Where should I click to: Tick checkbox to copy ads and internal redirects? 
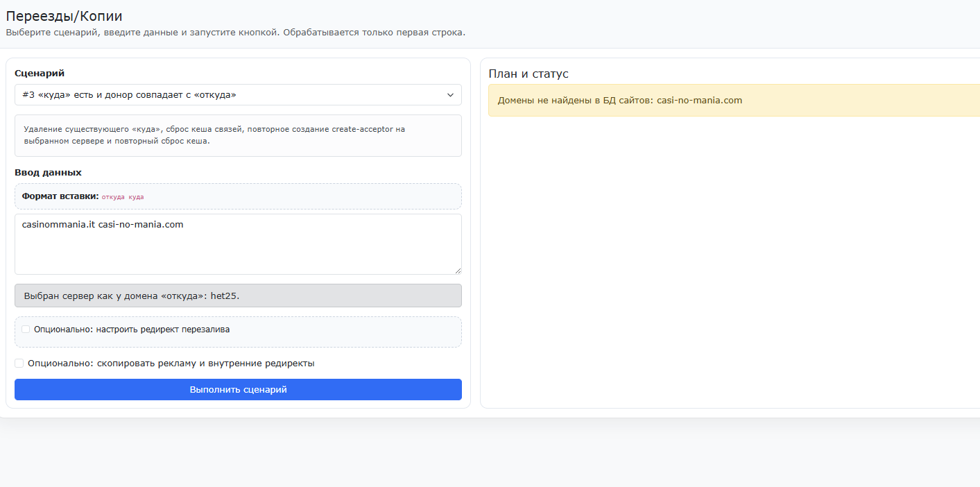tap(19, 364)
